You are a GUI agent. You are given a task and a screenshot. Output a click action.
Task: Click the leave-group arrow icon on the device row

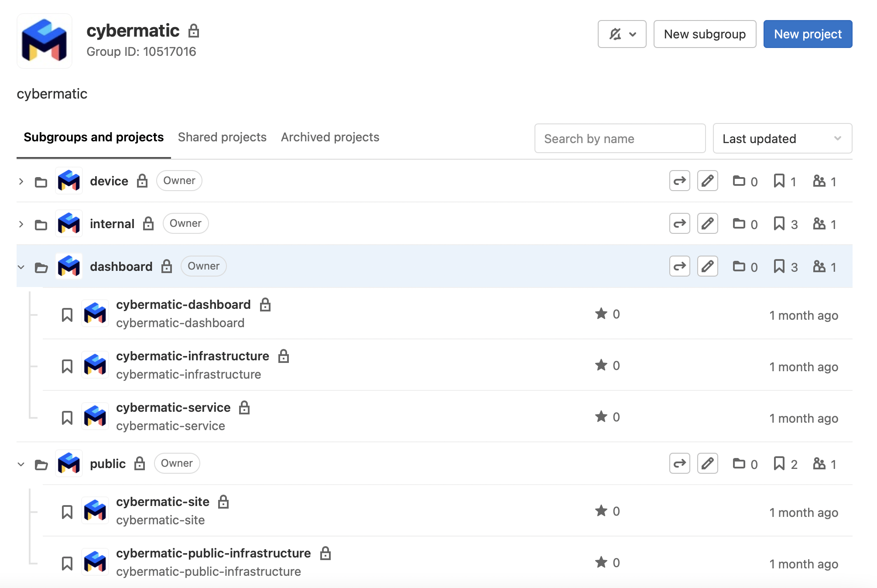(x=679, y=181)
